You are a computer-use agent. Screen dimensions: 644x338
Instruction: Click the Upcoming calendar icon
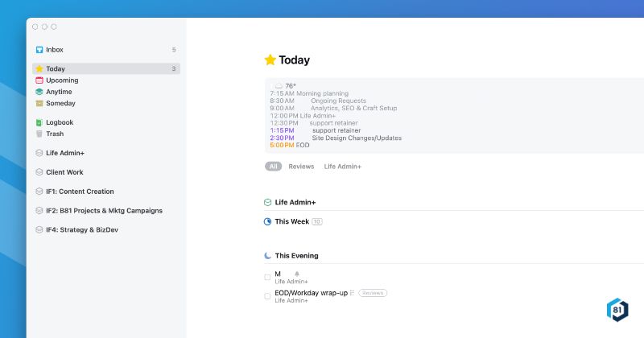39,80
